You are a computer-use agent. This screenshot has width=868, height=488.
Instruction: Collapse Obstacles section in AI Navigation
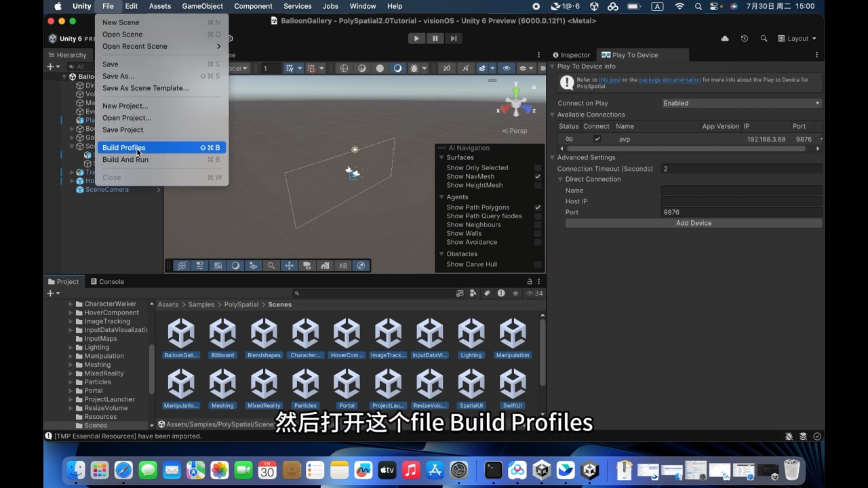coord(441,254)
